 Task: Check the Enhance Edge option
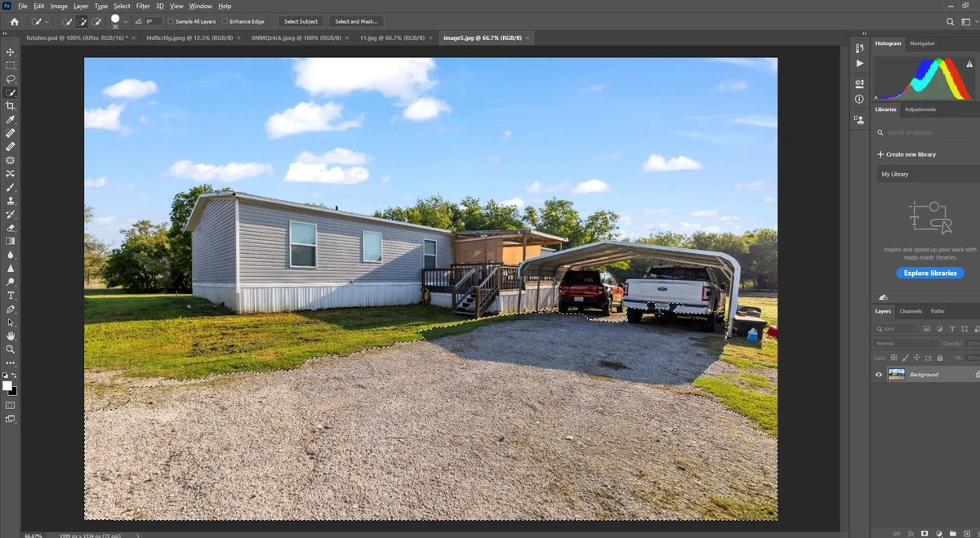(225, 21)
